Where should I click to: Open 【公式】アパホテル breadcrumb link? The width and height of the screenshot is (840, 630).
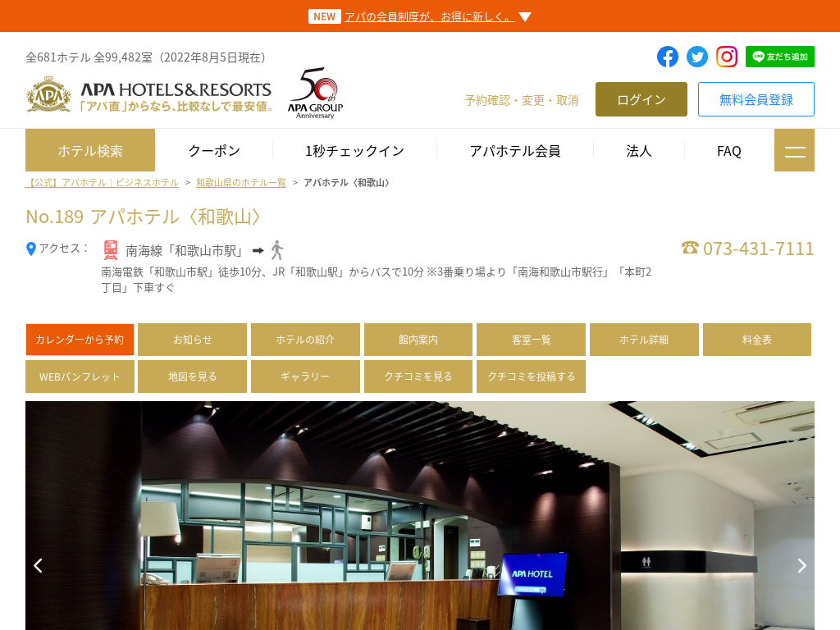pyautogui.click(x=102, y=183)
